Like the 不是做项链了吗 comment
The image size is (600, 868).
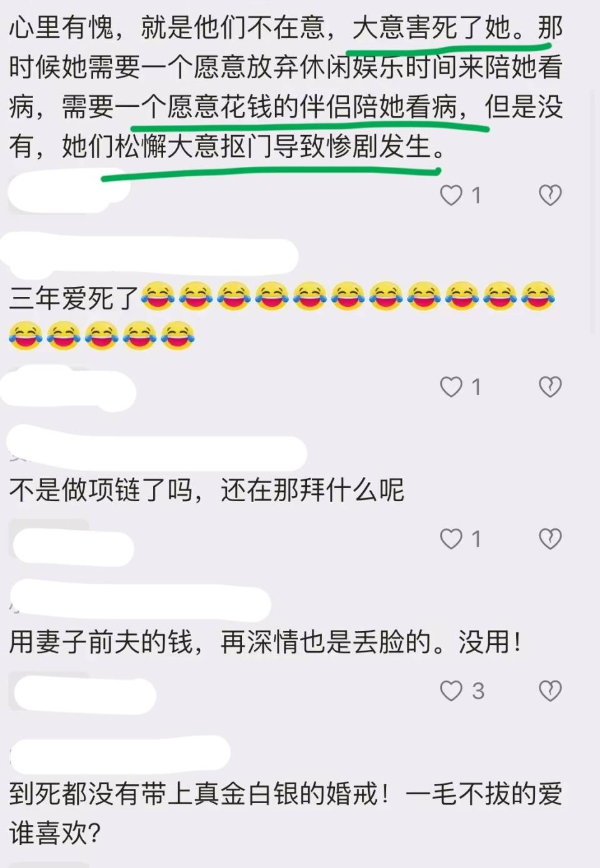[451, 539]
